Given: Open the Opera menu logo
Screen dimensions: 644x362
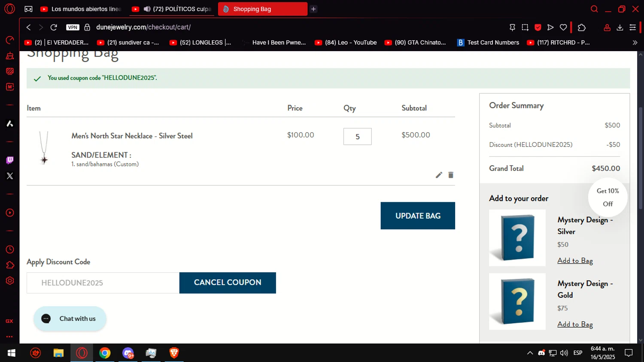Looking at the screenshot, I should click(9, 9).
